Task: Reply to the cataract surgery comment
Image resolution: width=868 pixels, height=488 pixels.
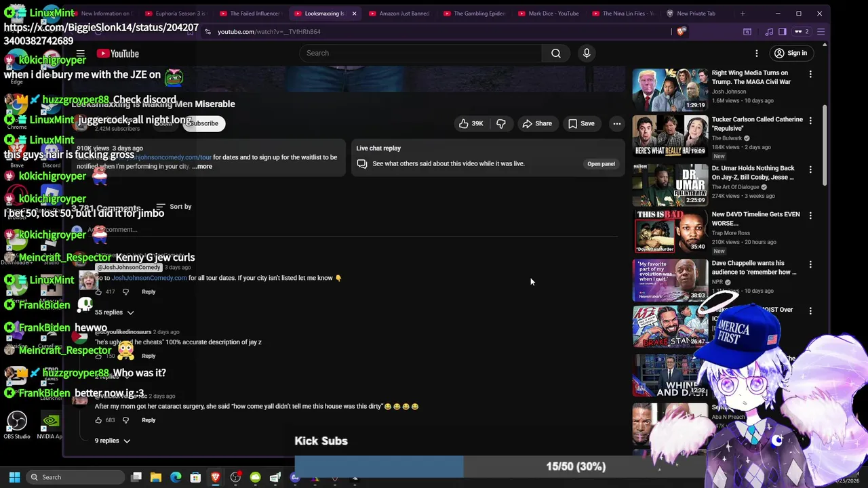Action: coord(149,420)
